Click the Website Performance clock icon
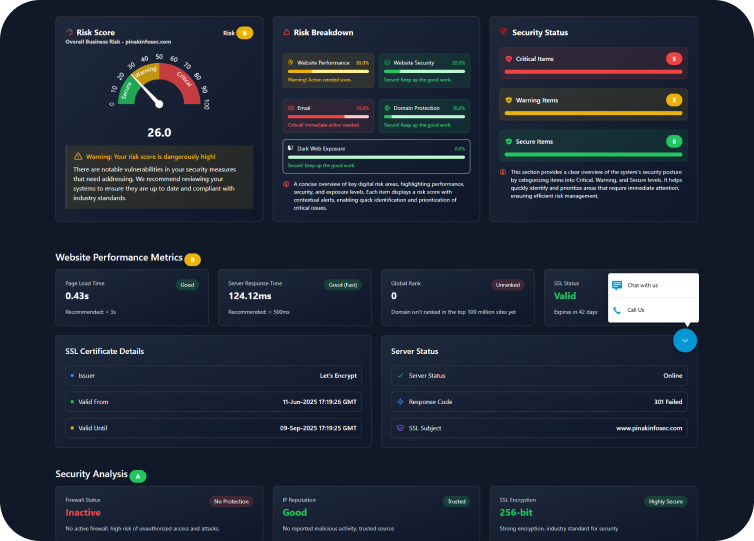The height and width of the screenshot is (541, 754). (x=290, y=63)
